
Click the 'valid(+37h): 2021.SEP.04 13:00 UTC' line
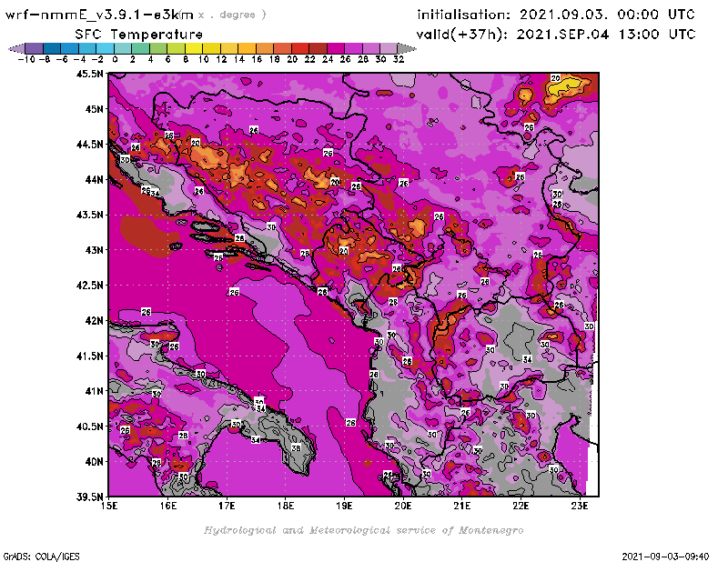coord(556,35)
